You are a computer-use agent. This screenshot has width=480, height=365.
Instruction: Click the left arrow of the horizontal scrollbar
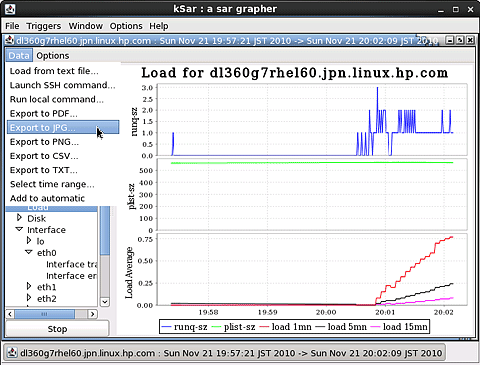click(x=10, y=314)
